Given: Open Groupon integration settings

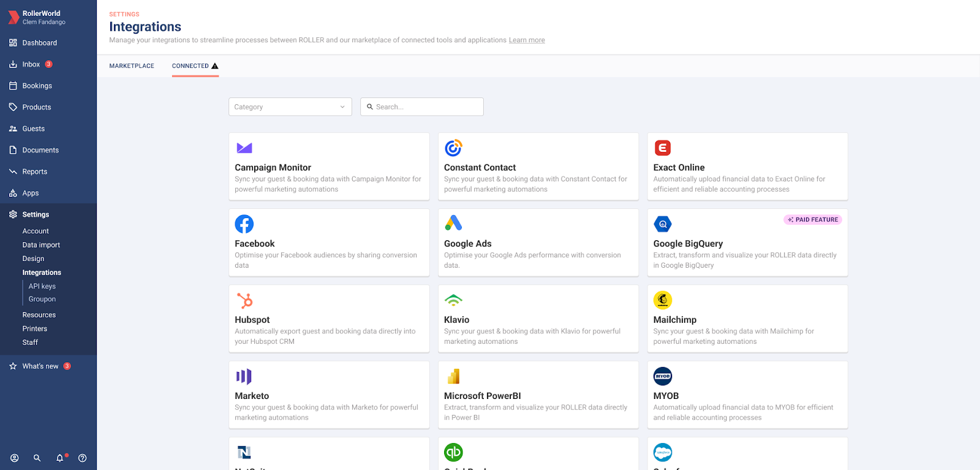Looking at the screenshot, I should pos(42,299).
